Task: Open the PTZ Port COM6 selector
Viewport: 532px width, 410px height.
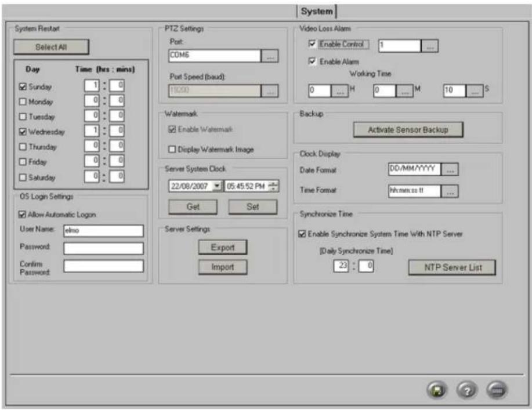Action: pos(270,56)
